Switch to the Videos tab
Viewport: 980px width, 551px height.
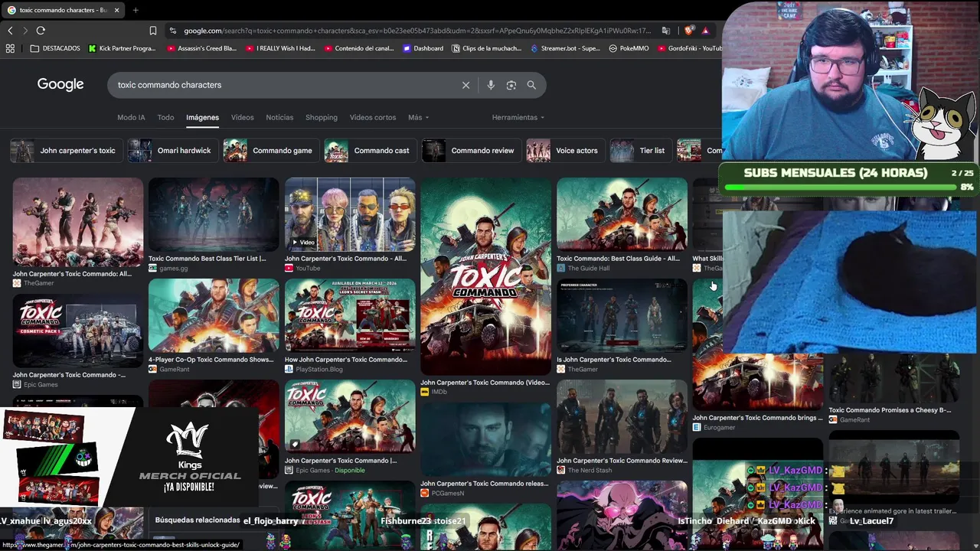click(242, 117)
